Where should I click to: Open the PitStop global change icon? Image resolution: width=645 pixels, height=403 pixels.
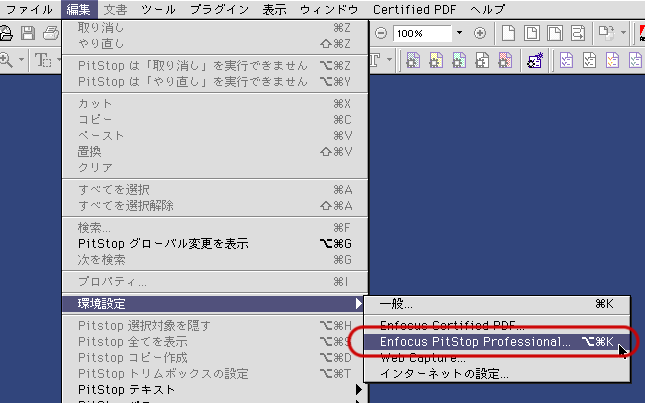click(535, 60)
